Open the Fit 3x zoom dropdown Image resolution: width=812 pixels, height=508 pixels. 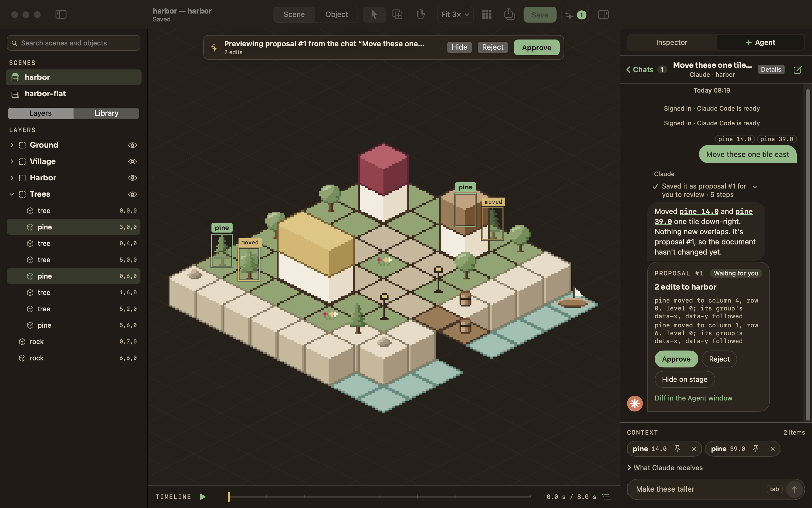pos(455,14)
